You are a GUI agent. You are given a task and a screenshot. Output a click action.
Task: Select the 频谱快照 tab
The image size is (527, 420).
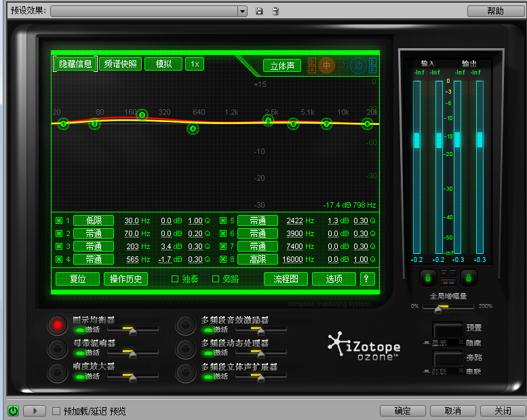120,64
